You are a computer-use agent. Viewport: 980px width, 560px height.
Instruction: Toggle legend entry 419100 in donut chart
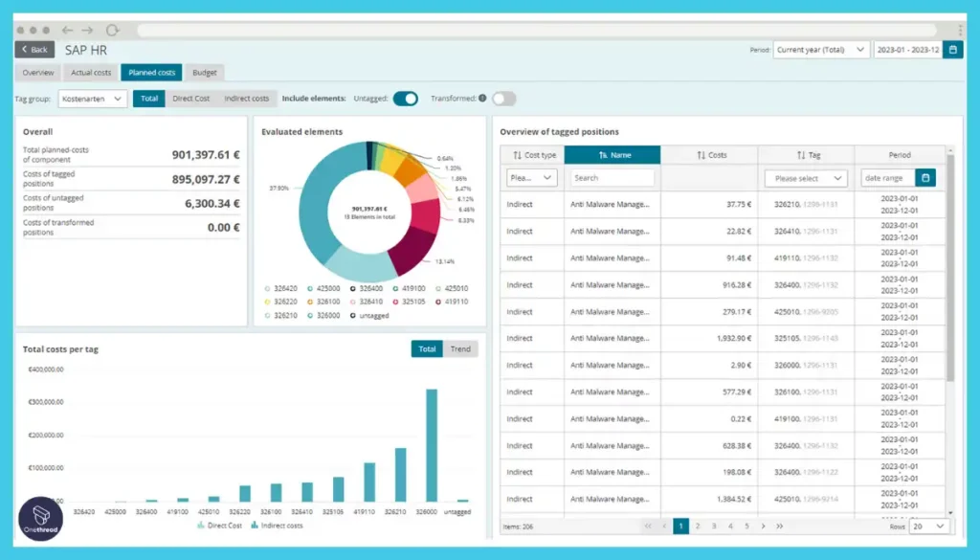pyautogui.click(x=409, y=289)
